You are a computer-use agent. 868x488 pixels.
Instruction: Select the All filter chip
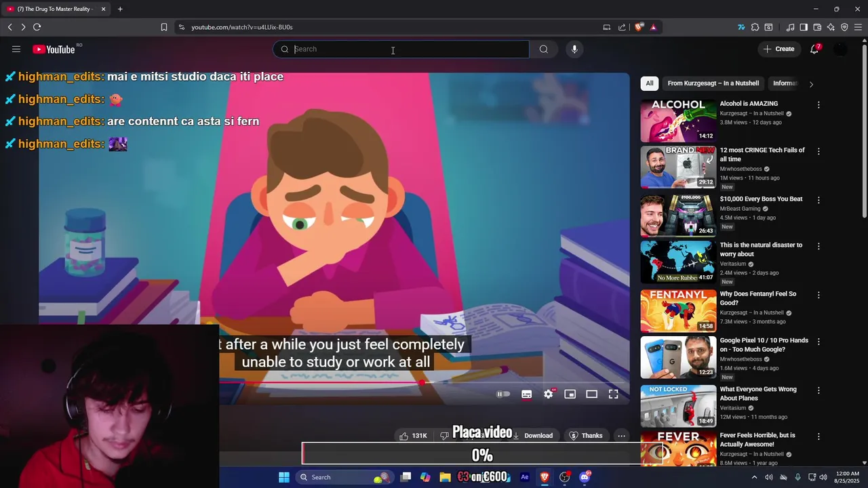[650, 83]
